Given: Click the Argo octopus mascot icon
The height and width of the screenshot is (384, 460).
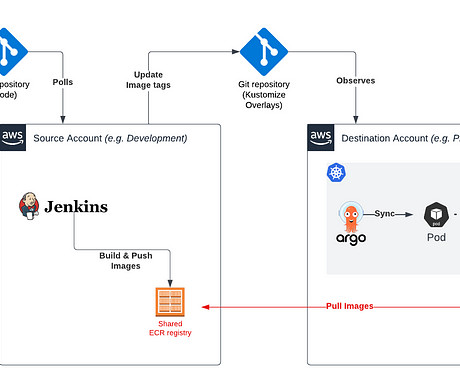Looking at the screenshot, I should pyautogui.click(x=351, y=217).
